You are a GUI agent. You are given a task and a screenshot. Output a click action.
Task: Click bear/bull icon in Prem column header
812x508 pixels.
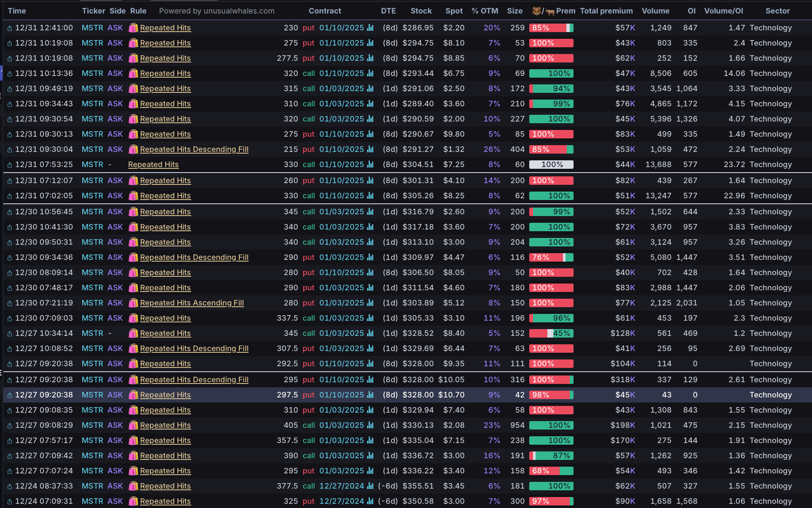tap(543, 11)
